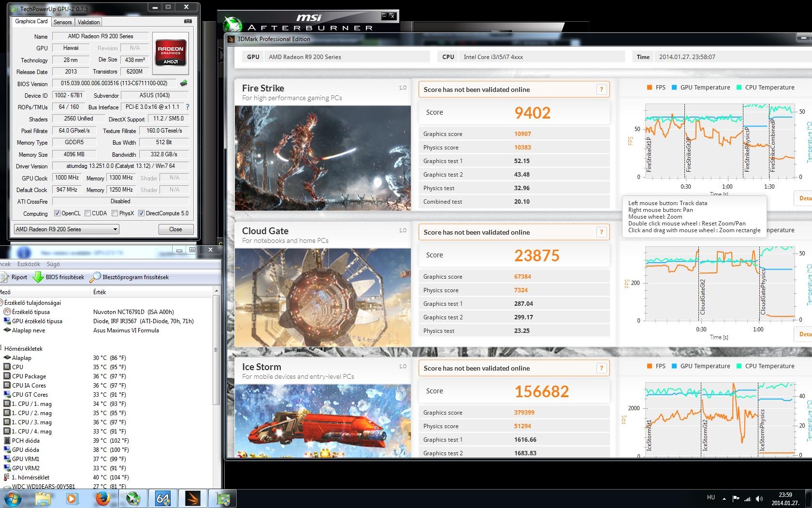The height and width of the screenshot is (508, 812).
Task: Toggle the PhysX checkbox
Action: (115, 213)
